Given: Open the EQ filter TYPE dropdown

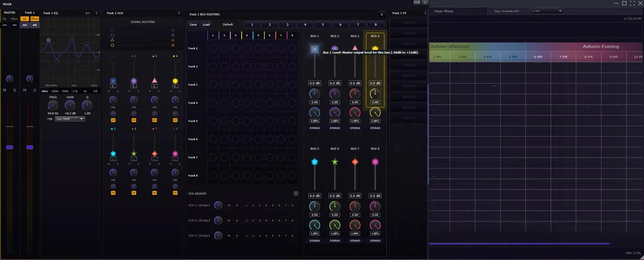Looking at the screenshot, I should pos(69,119).
